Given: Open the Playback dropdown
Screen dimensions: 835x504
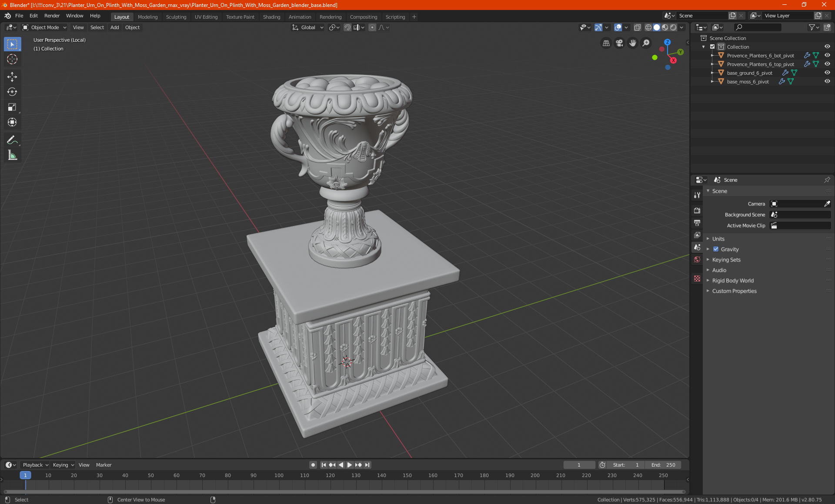Looking at the screenshot, I should click(x=35, y=465).
